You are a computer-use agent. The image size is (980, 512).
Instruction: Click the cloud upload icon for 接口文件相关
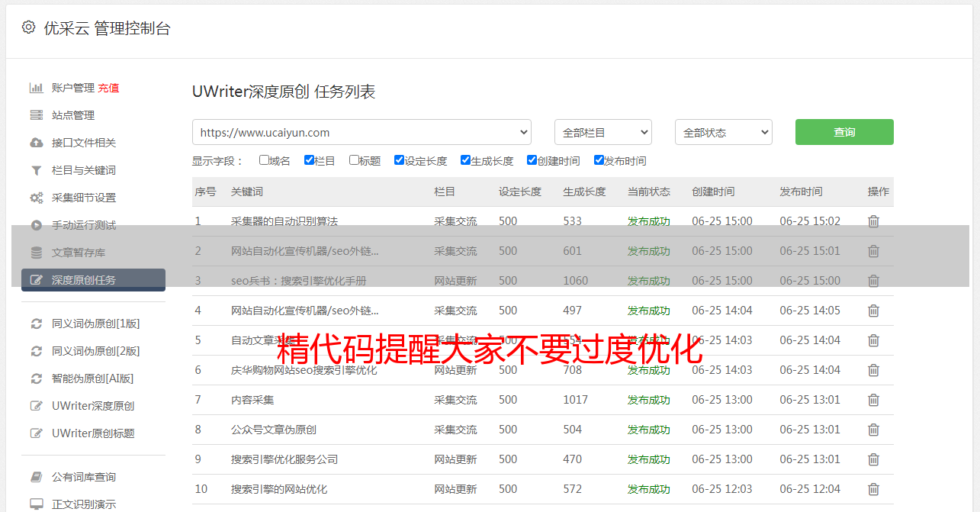click(x=36, y=143)
